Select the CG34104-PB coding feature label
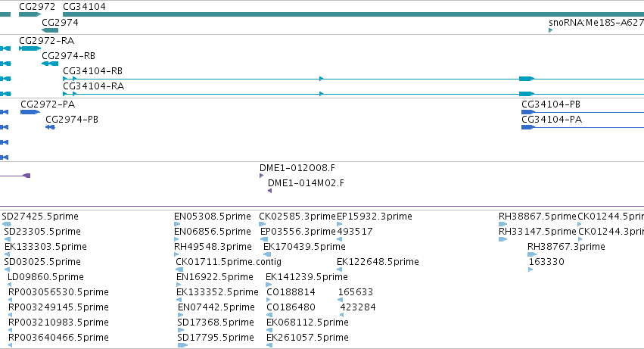Screen dimensions: 644x349 coord(551,104)
